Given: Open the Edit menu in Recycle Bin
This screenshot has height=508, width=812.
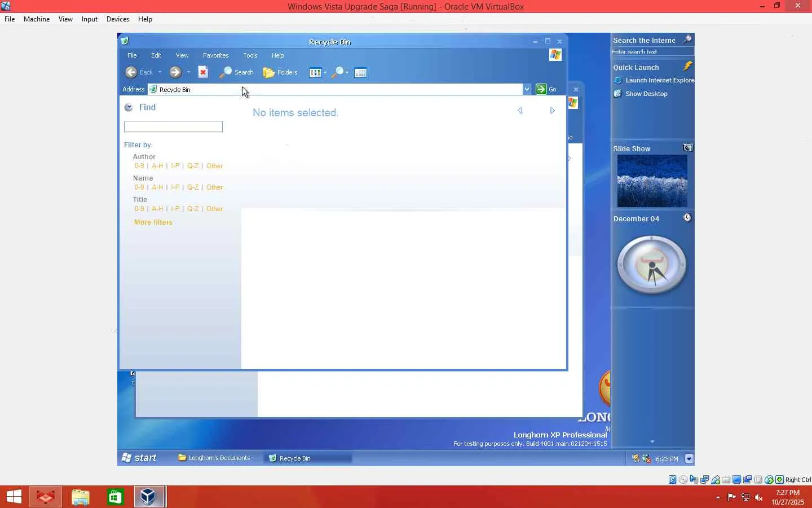Looking at the screenshot, I should (156, 55).
